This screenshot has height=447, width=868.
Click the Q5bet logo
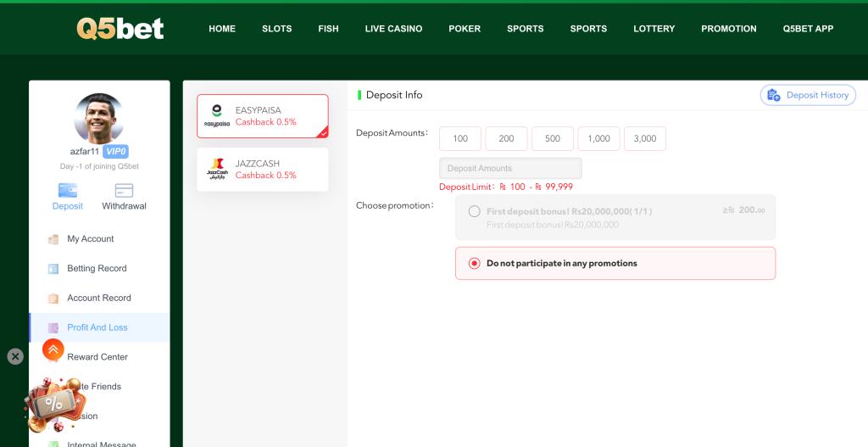(x=120, y=28)
